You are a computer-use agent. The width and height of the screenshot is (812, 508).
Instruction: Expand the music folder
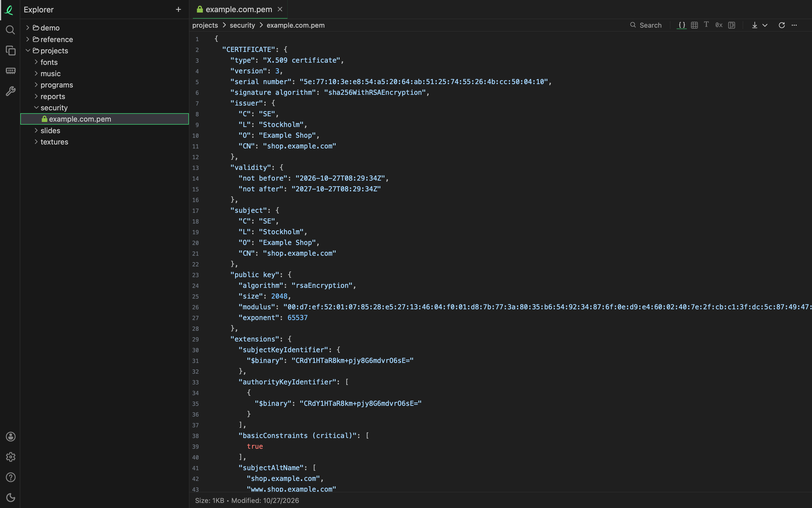[x=105, y=74]
